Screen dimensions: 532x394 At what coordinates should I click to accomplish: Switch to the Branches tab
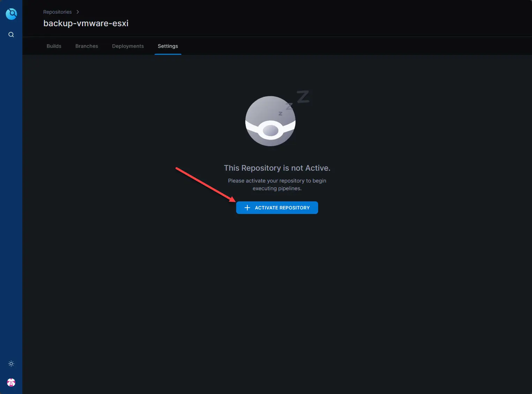point(87,46)
